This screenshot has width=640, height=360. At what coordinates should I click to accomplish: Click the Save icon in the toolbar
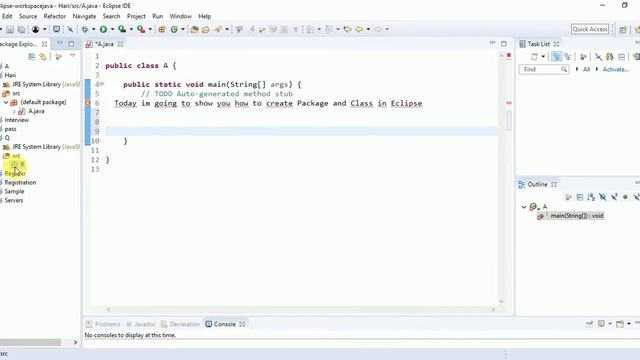[x=10, y=29]
